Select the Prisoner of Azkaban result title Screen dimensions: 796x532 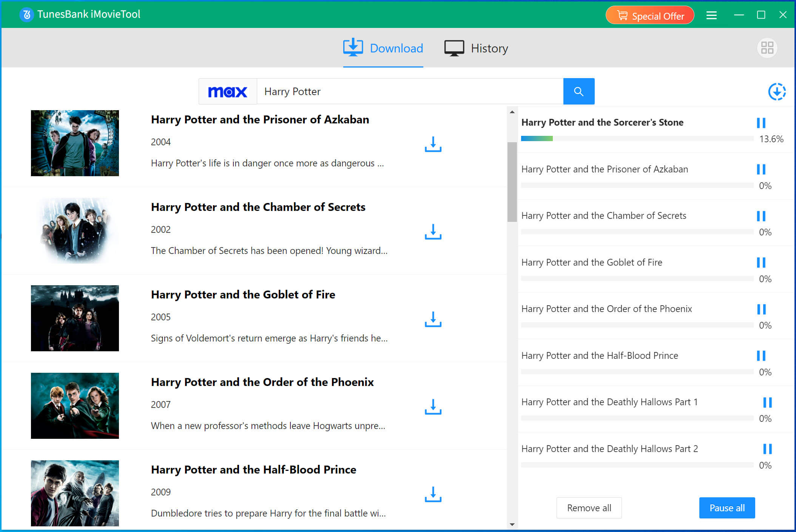click(260, 120)
